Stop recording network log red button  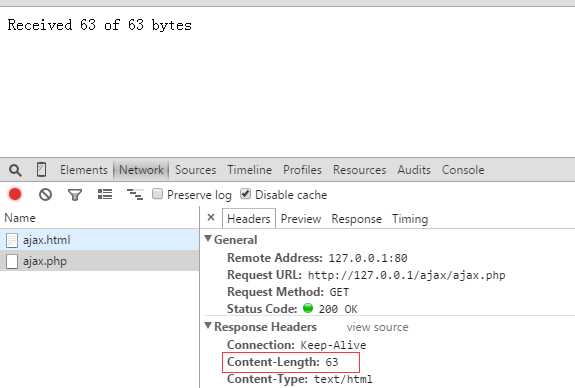(x=15, y=194)
